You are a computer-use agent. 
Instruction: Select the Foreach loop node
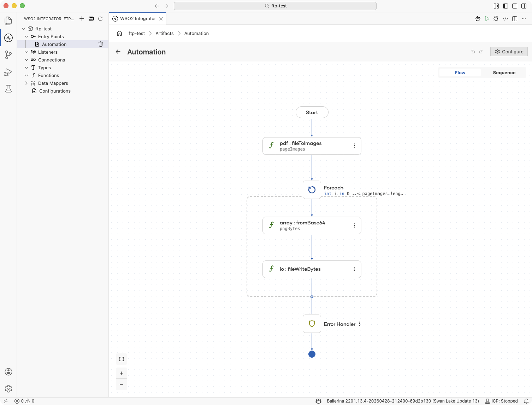(312, 190)
